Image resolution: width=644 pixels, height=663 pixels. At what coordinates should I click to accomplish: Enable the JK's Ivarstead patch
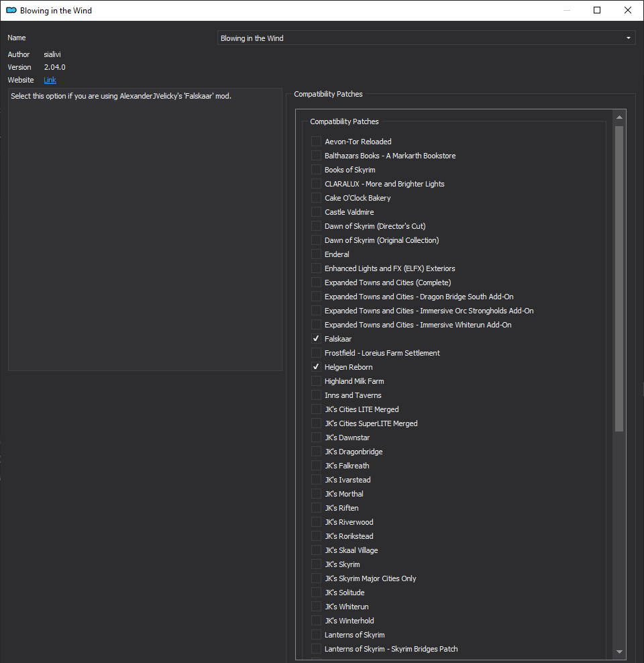[316, 480]
